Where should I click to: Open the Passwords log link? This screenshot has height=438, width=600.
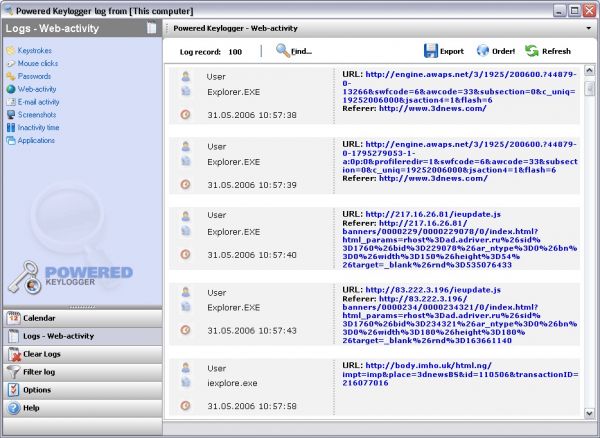tap(34, 76)
